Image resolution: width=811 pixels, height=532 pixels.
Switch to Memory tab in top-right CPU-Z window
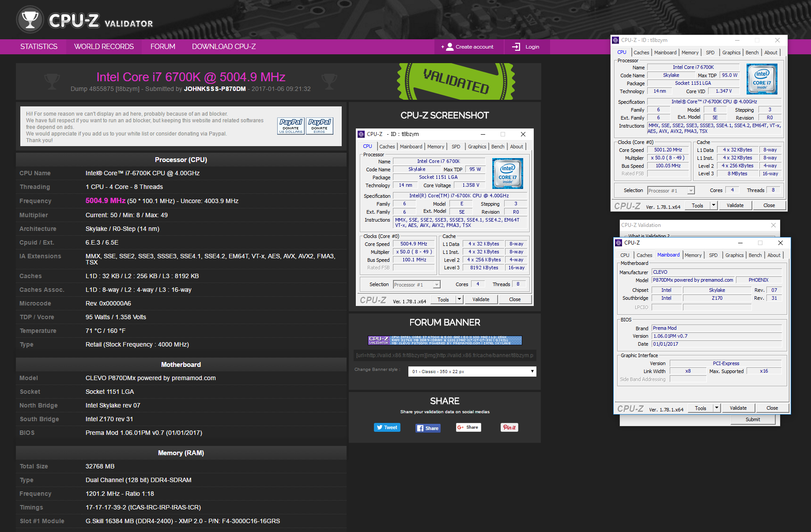click(690, 53)
